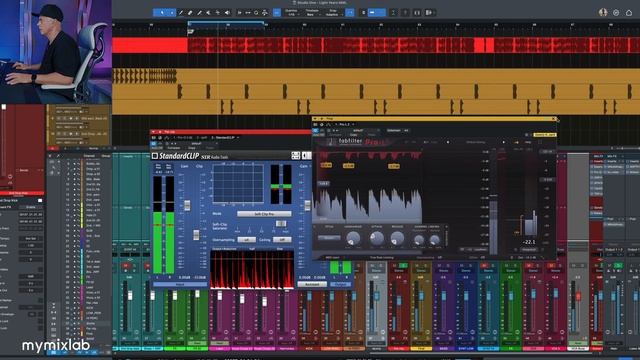This screenshot has width=640, height=360.
Task: Click StandardCLIP header icon right of grid icon
Action: coord(307,156)
